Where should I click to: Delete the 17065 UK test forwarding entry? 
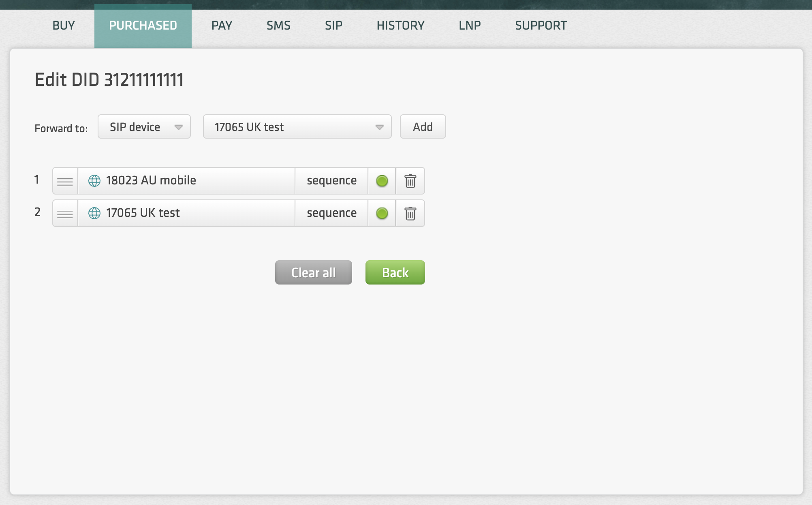tap(410, 213)
